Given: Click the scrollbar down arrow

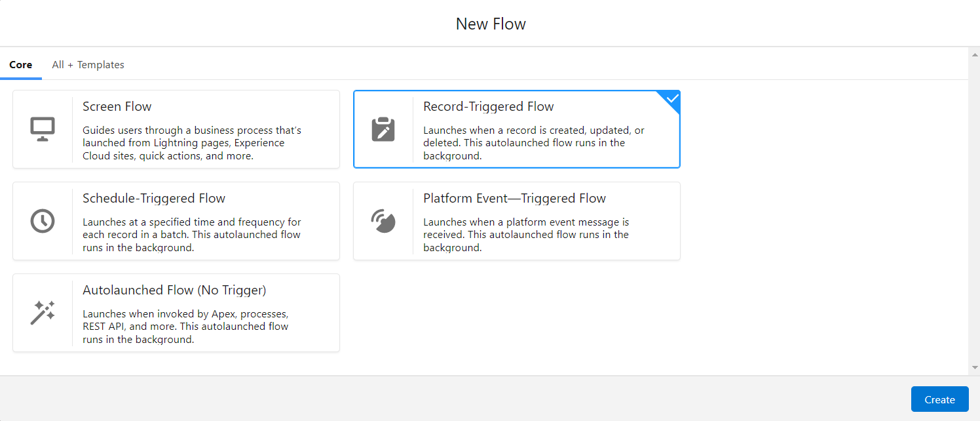Looking at the screenshot, I should (x=974, y=368).
